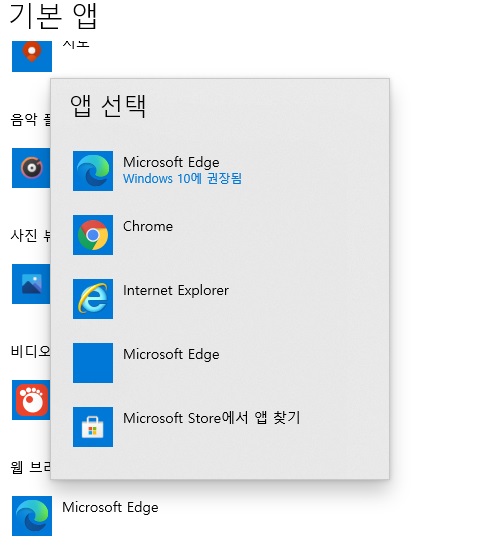This screenshot has width=496, height=550.
Task: Pick the Internet Explorer icon
Action: tap(93, 299)
